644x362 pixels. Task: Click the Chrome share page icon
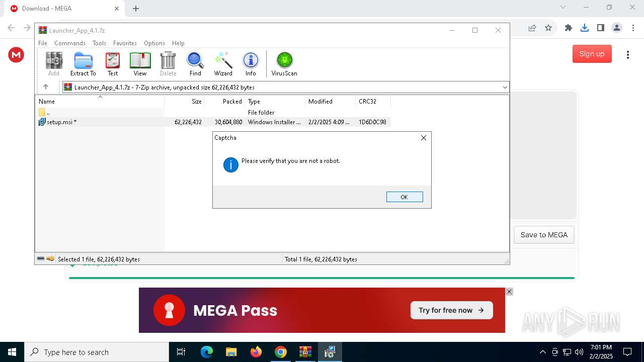click(532, 28)
